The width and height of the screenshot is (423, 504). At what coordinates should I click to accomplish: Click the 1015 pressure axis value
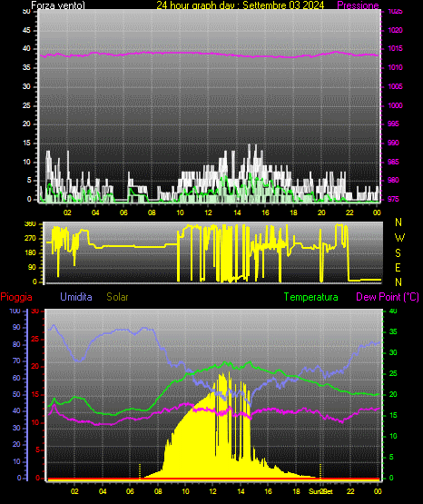(x=395, y=48)
